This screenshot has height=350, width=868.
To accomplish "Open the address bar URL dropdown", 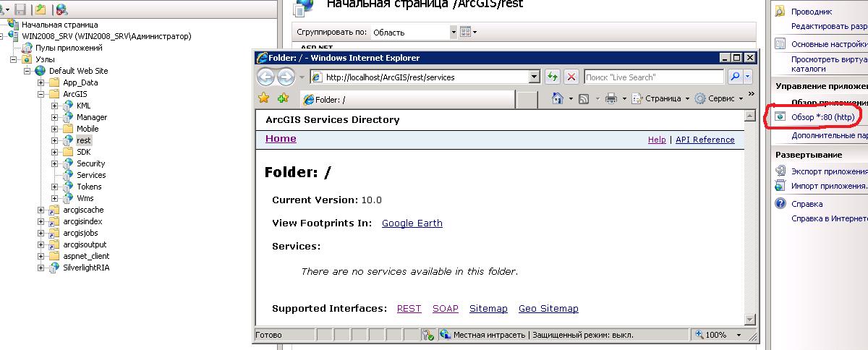I will (535, 77).
